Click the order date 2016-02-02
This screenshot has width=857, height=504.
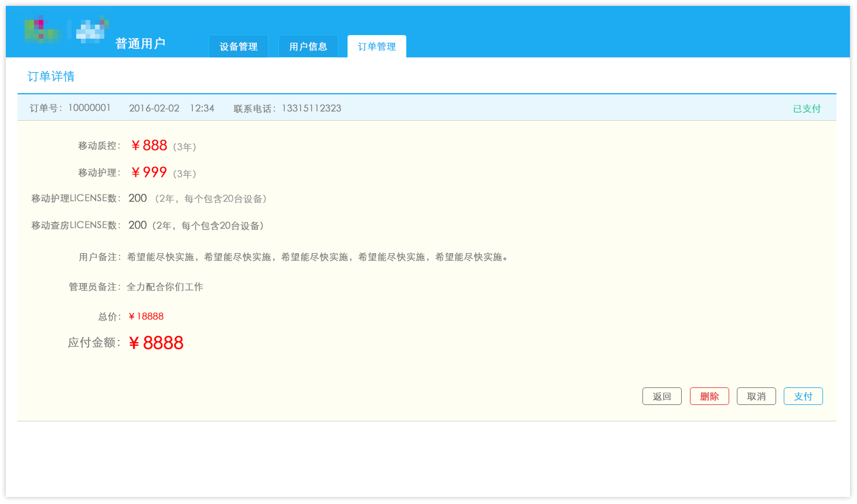click(154, 108)
